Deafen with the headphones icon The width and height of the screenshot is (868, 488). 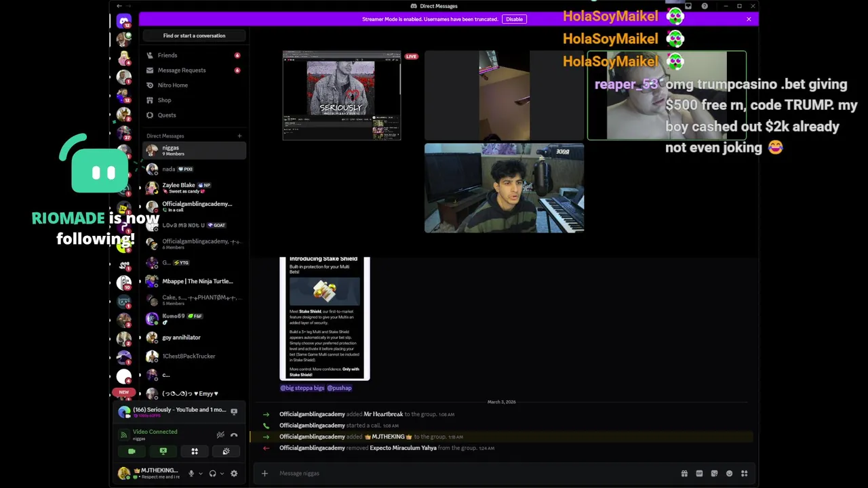[212, 474]
